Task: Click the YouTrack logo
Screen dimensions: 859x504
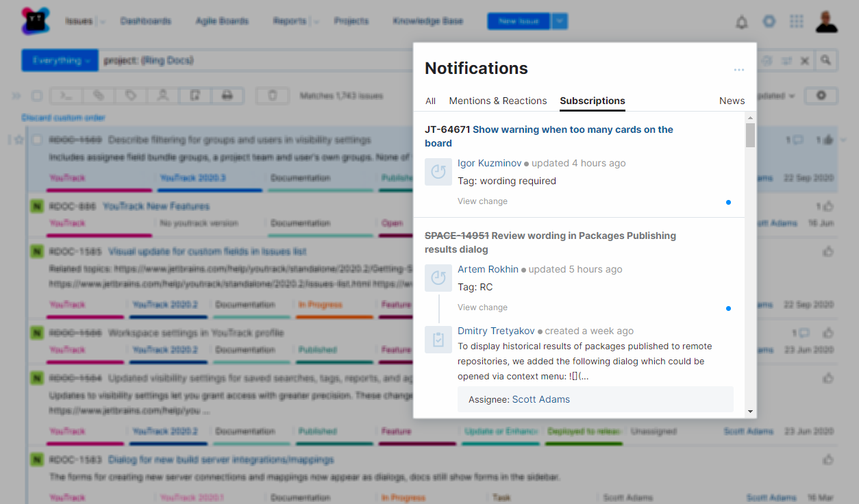Action: [36, 21]
